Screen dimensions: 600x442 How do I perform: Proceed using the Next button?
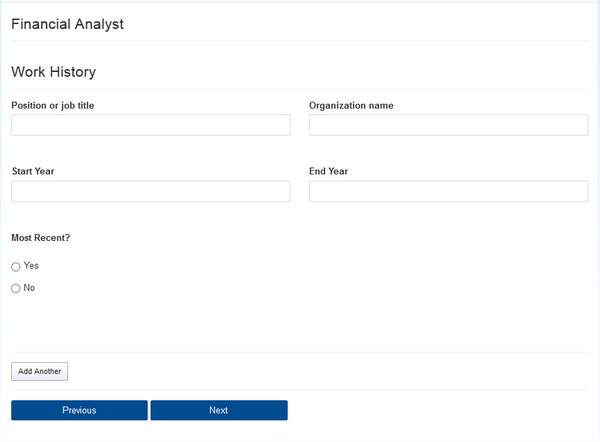pyautogui.click(x=219, y=410)
